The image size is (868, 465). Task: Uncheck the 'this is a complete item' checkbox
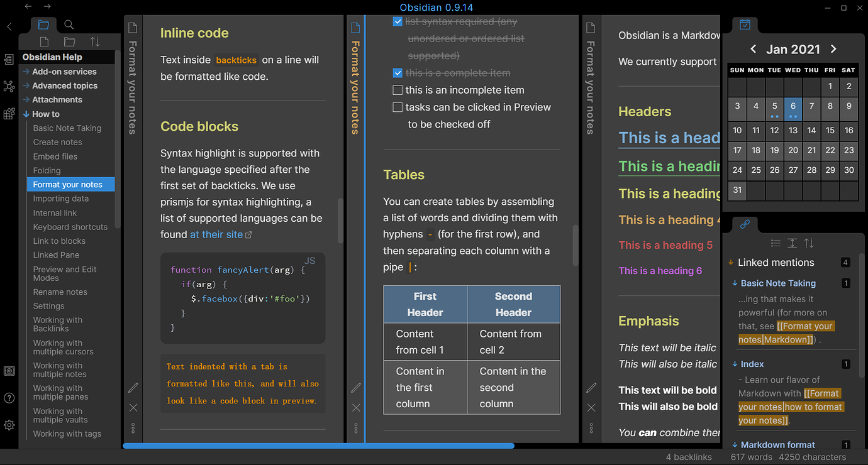397,73
